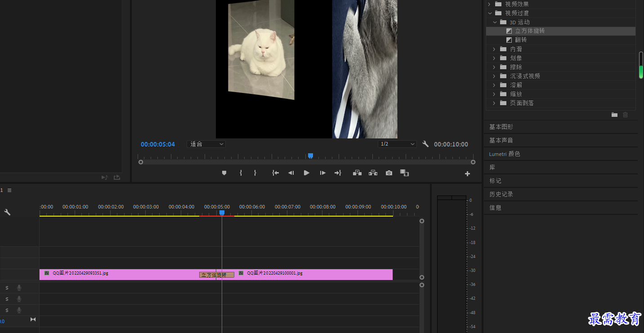This screenshot has height=333, width=644.
Task: Click the fx badge on QQ图片20220429100001.jpg
Action: coord(241,273)
